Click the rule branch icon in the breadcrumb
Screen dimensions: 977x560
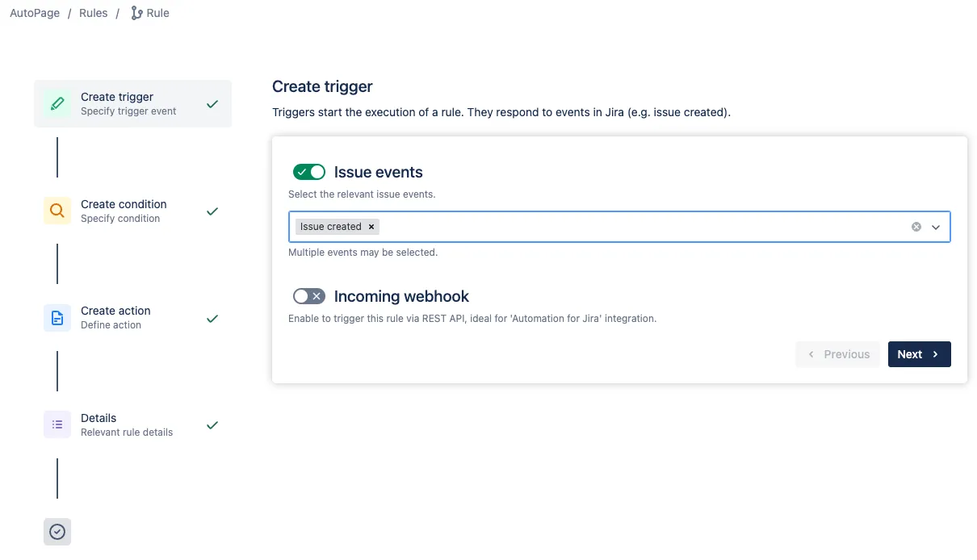coord(136,12)
